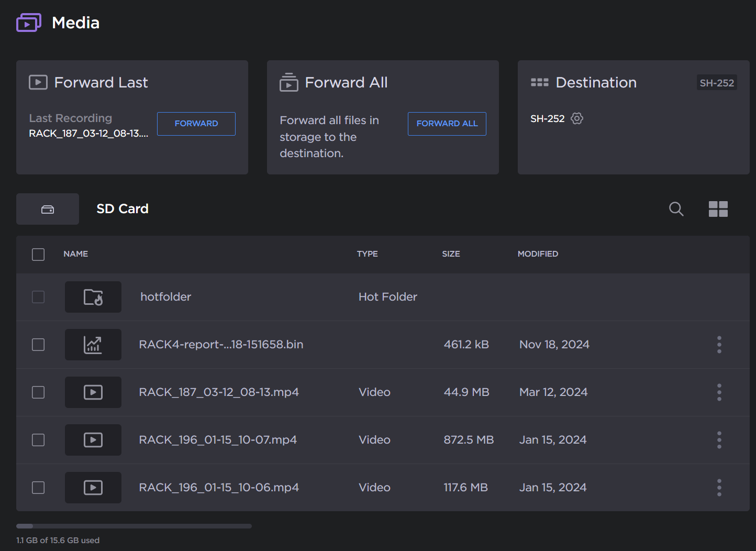The height and width of the screenshot is (551, 756).
Task: Click the SH-252 badge in Destination card
Action: point(717,82)
